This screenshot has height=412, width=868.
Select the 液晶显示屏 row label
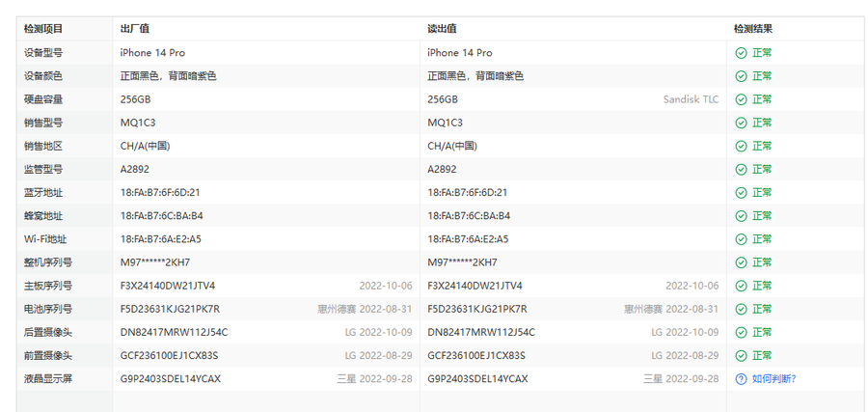(48, 379)
